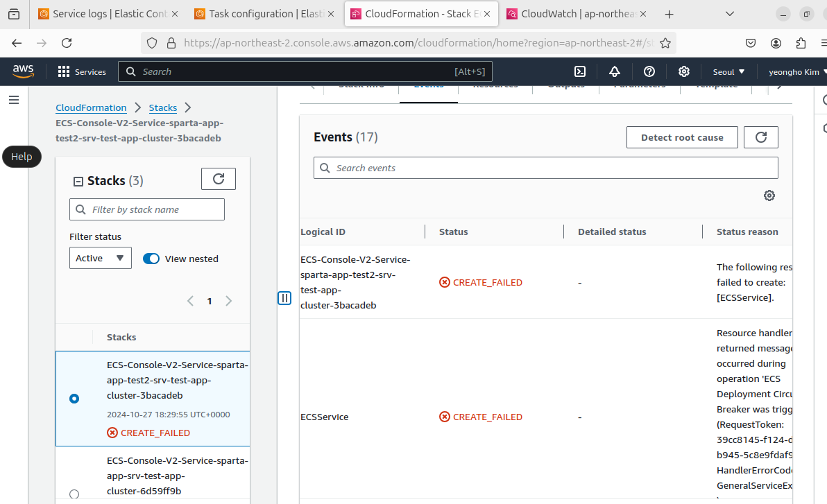Open yeongho Kim account menu
This screenshot has height=504, width=827.
796,71
